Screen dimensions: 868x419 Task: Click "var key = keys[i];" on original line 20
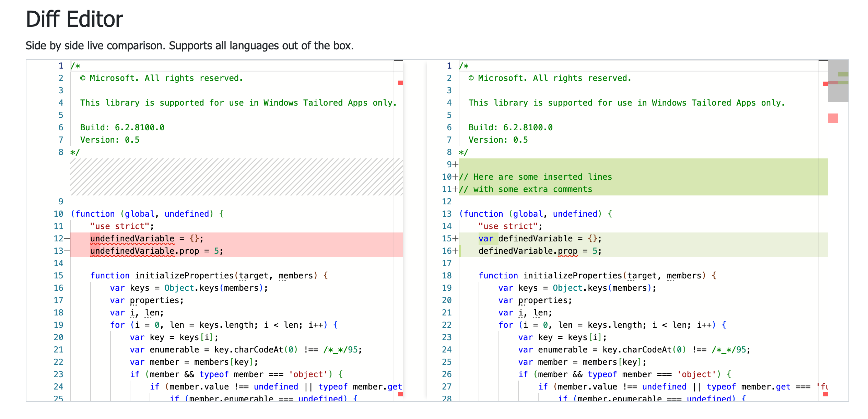[174, 337]
